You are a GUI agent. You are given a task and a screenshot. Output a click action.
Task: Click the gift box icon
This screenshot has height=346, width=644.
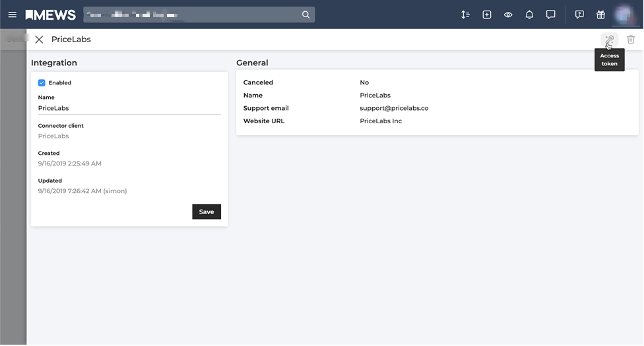point(601,14)
